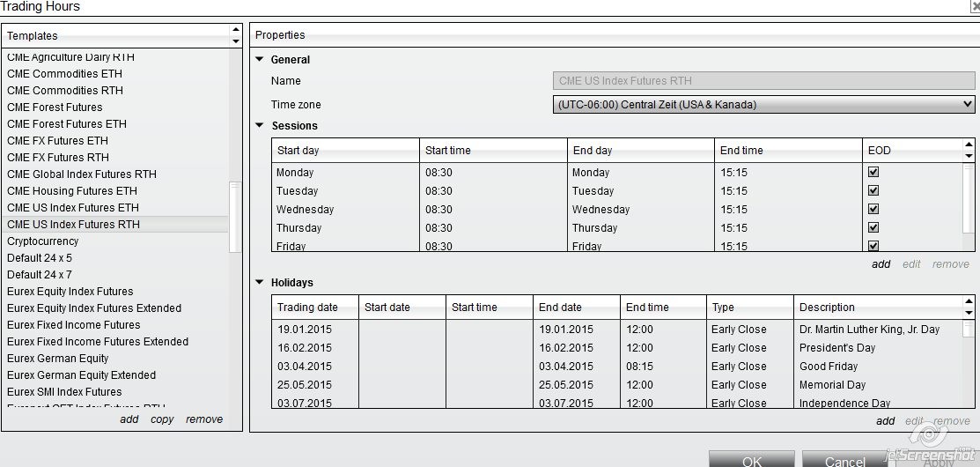
Task: Click the Templates header sort arrows
Action: [236, 35]
